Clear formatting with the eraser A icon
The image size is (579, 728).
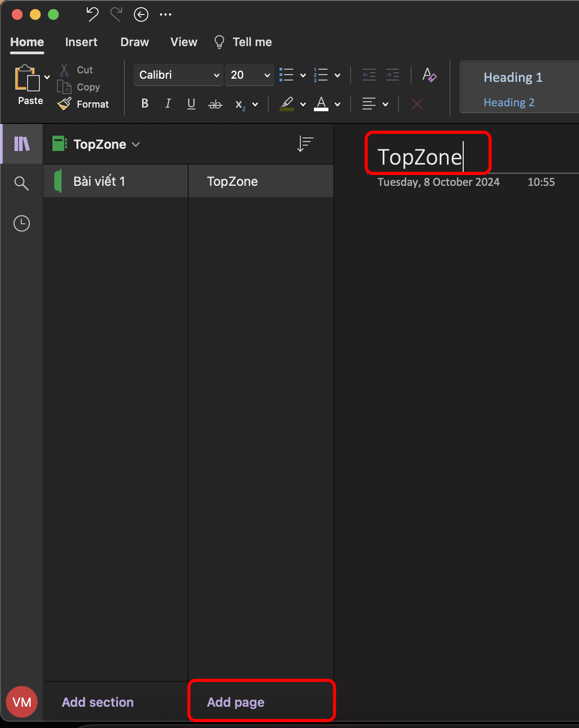tap(429, 75)
